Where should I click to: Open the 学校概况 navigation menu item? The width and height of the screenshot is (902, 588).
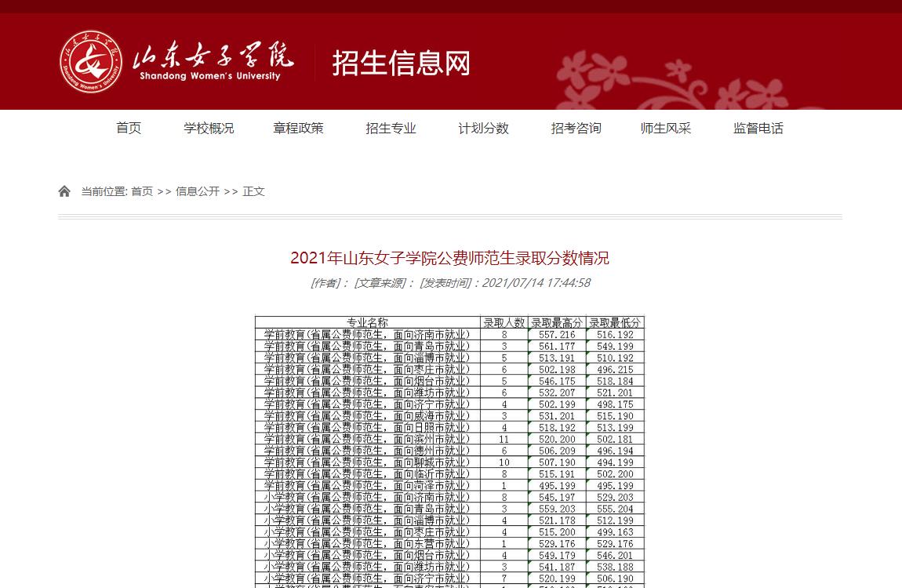[x=209, y=129]
